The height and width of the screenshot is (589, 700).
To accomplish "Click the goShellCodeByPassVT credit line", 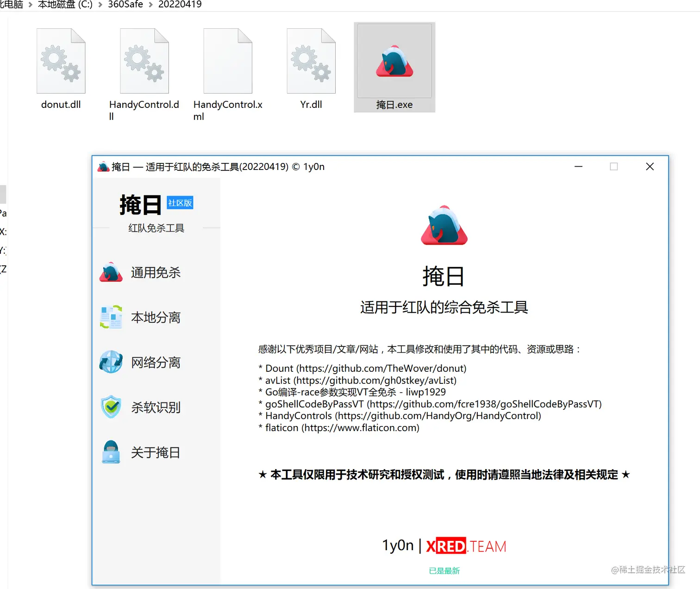I will coord(430,404).
